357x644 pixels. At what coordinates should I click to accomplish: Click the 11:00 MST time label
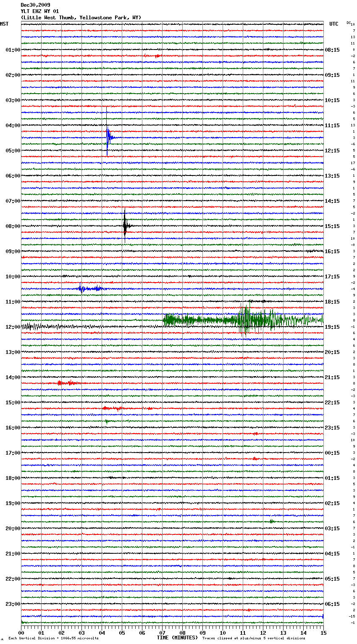[13, 302]
